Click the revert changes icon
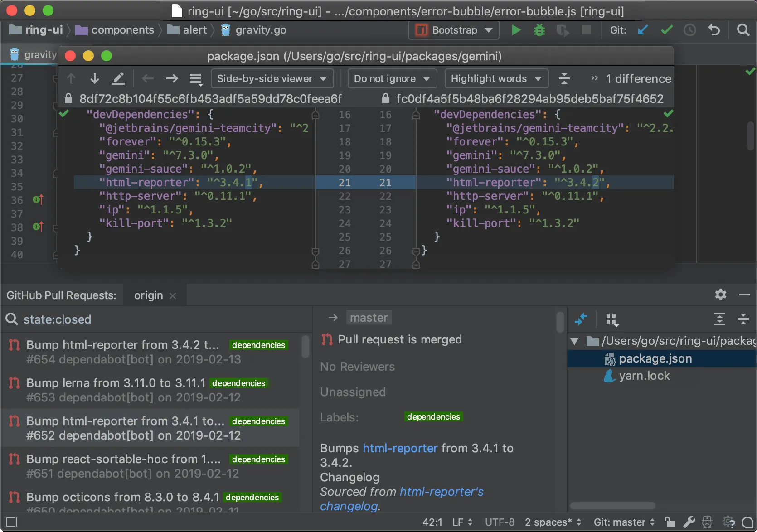 pos(714,30)
